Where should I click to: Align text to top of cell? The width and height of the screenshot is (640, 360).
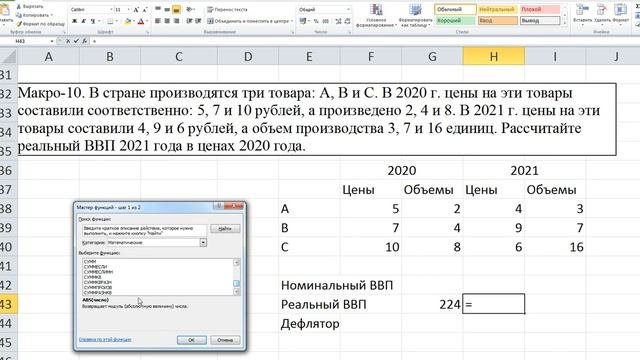pos(158,9)
